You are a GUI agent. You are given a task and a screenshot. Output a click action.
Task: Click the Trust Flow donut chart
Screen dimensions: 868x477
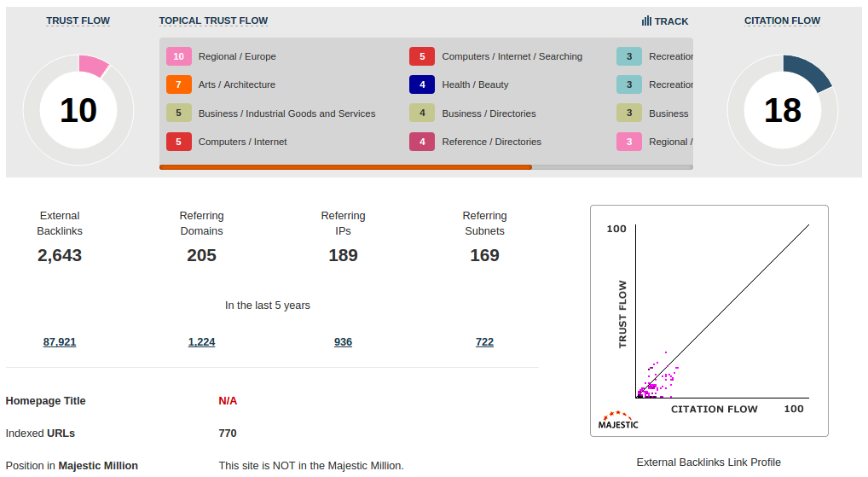[x=78, y=110]
